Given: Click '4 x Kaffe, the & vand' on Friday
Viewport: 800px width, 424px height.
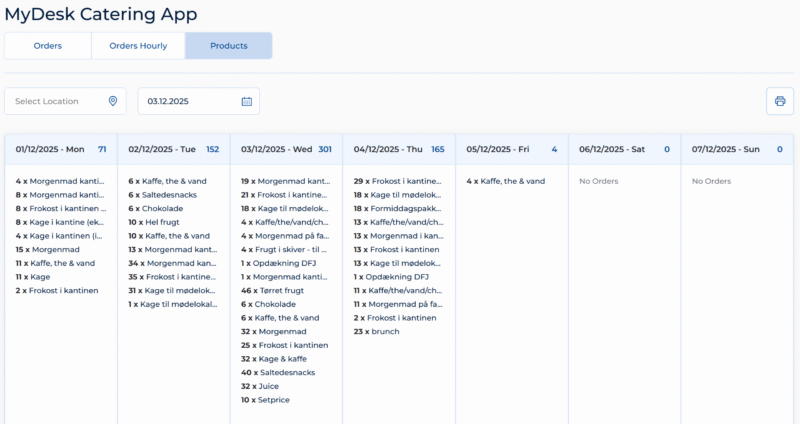Looking at the screenshot, I should click(x=506, y=181).
